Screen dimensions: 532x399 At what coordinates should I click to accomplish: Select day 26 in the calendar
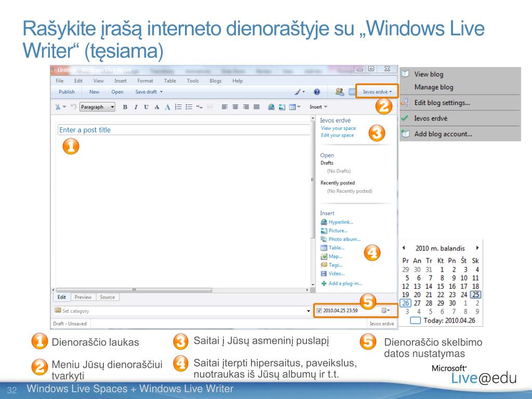click(406, 303)
